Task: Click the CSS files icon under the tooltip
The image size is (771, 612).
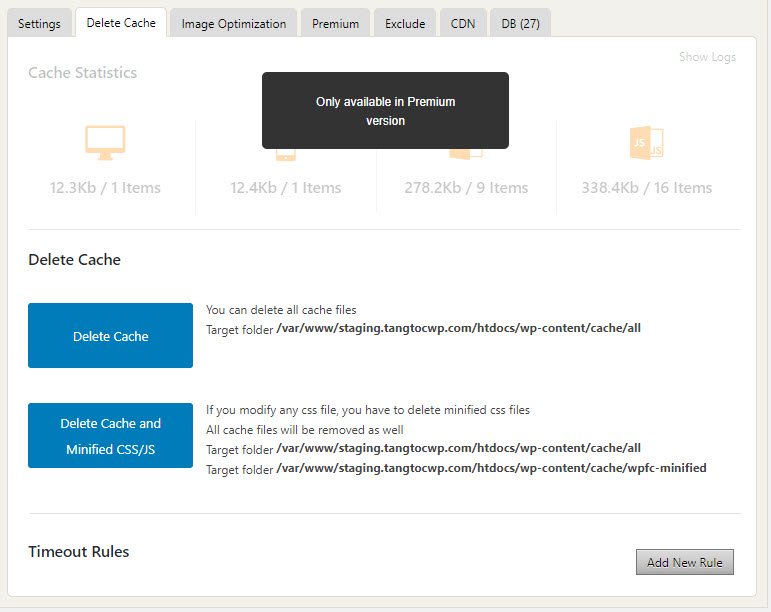Action: pos(466,154)
